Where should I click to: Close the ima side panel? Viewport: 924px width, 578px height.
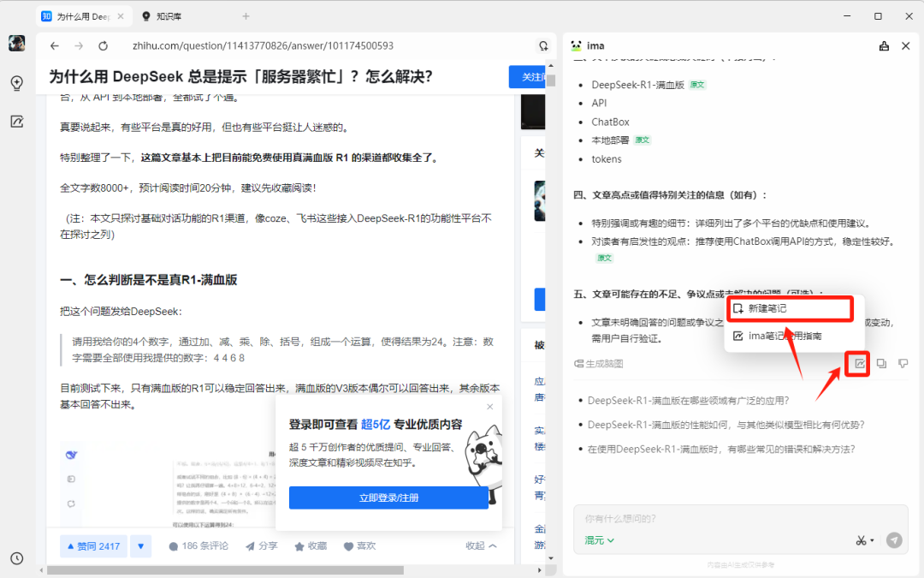[x=906, y=46]
